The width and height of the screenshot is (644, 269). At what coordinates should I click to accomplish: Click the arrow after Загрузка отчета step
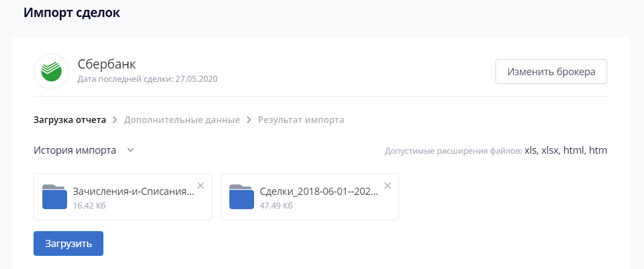[x=115, y=120]
